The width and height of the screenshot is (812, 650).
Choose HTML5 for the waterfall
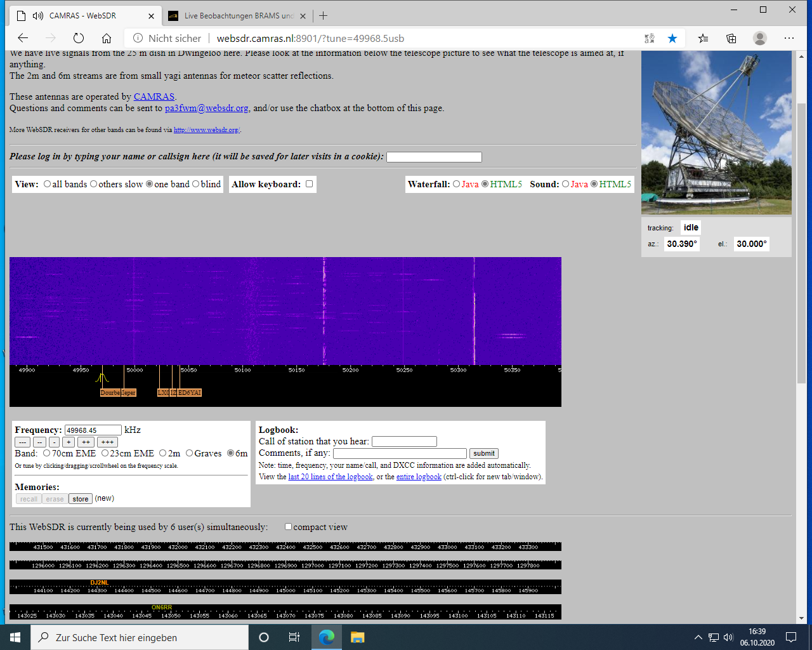coord(485,184)
